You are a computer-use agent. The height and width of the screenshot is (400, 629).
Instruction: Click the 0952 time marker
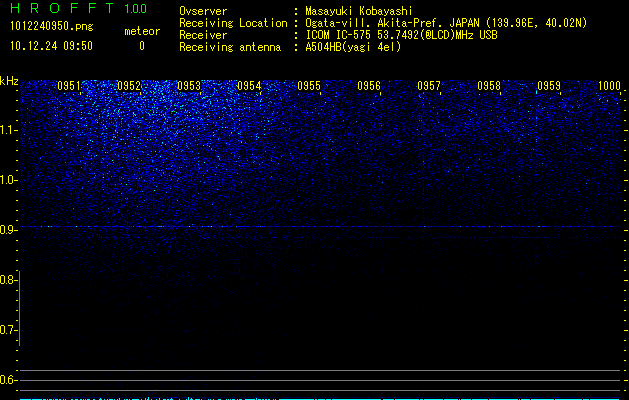129,86
